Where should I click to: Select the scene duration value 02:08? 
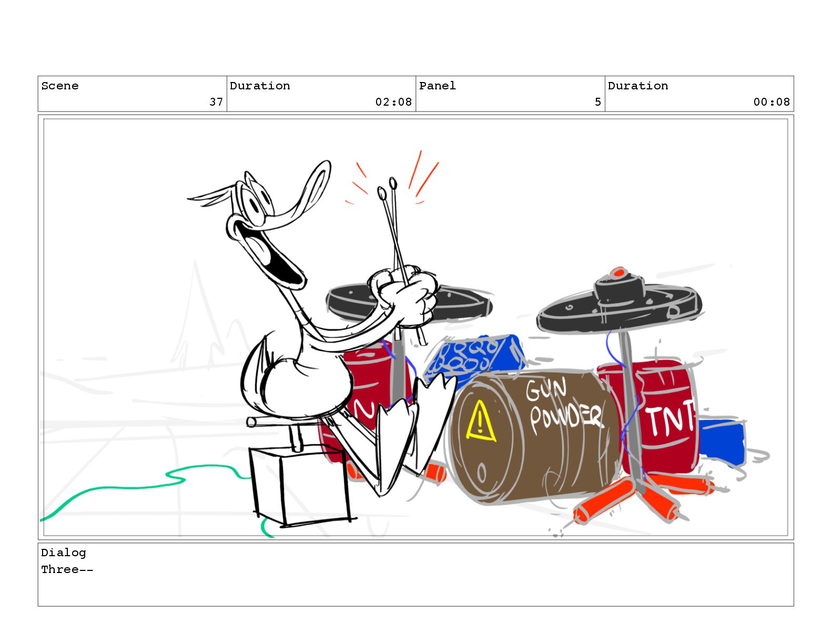(x=393, y=102)
